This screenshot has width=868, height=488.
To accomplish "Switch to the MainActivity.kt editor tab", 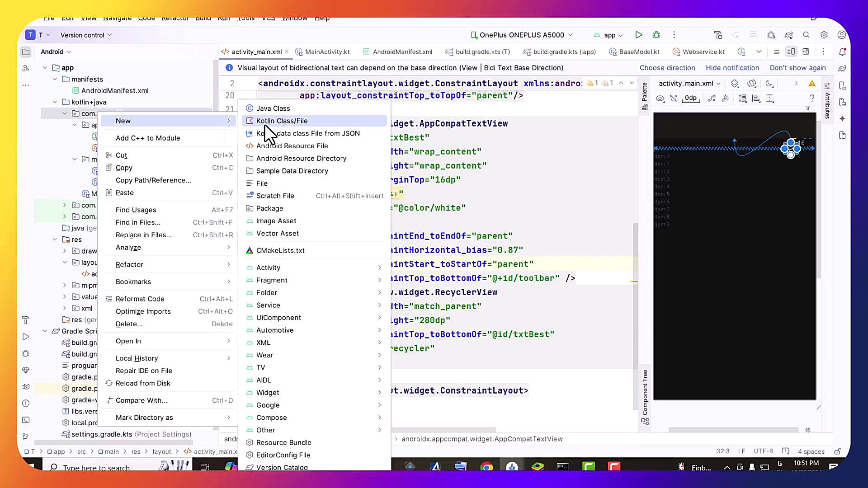I will tap(322, 52).
